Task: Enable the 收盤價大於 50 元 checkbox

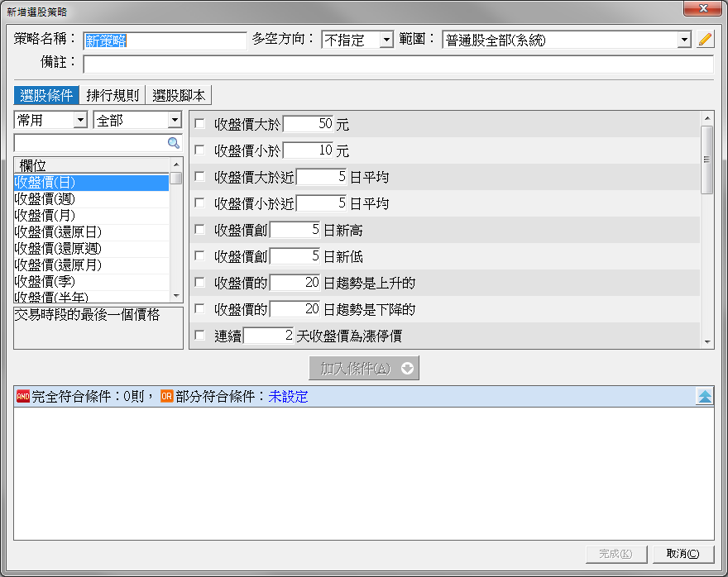Action: coord(199,125)
